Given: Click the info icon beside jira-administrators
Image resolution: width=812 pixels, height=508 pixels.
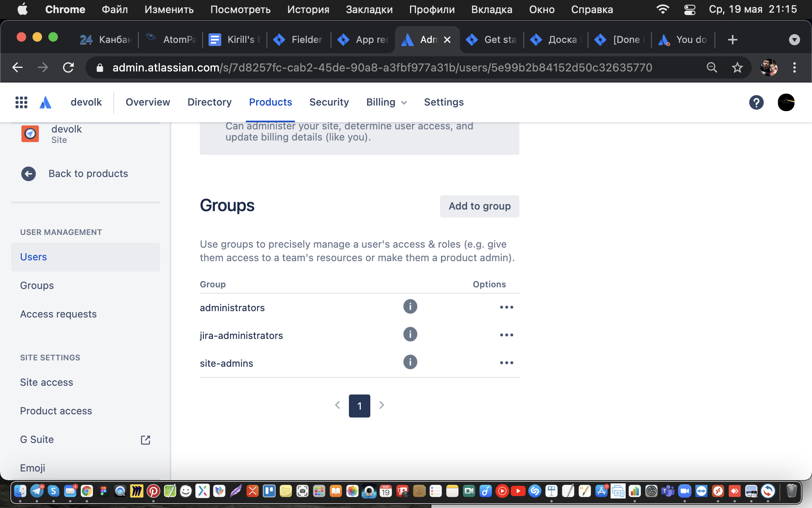Looking at the screenshot, I should [x=410, y=334].
